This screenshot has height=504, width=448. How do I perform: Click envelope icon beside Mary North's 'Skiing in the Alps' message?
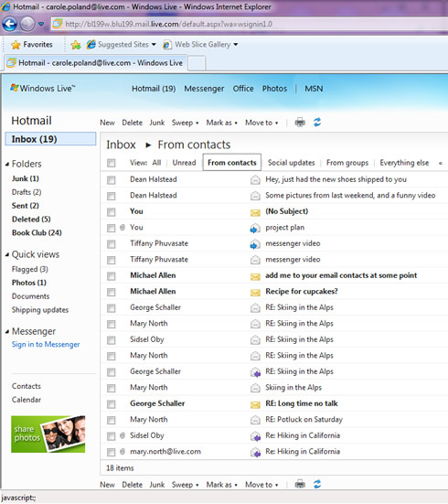255,388
